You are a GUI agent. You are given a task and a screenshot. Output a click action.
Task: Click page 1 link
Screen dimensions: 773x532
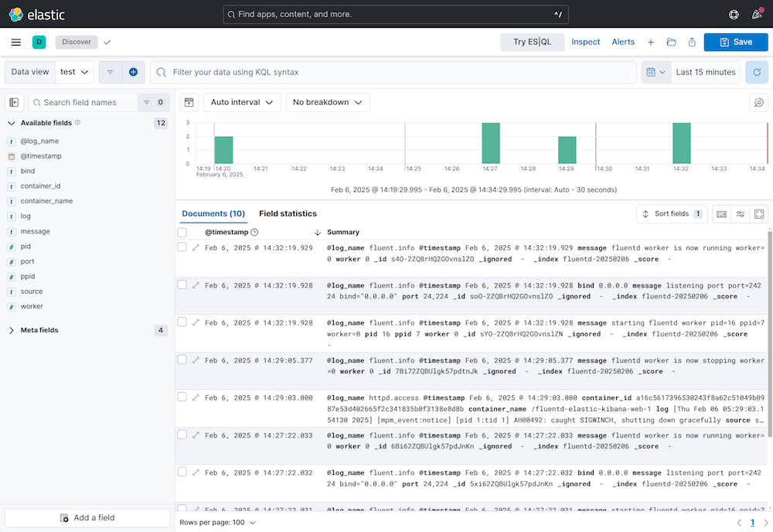click(x=752, y=523)
